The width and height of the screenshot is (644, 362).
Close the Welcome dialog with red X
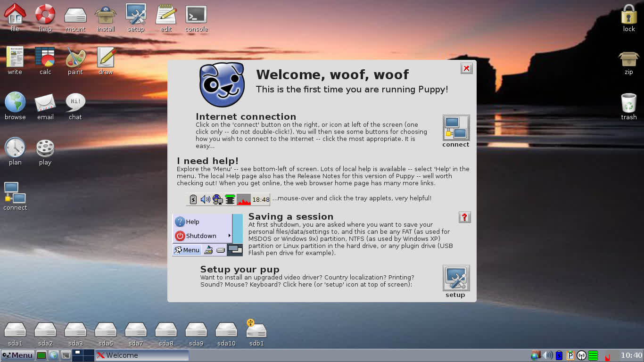(x=466, y=68)
